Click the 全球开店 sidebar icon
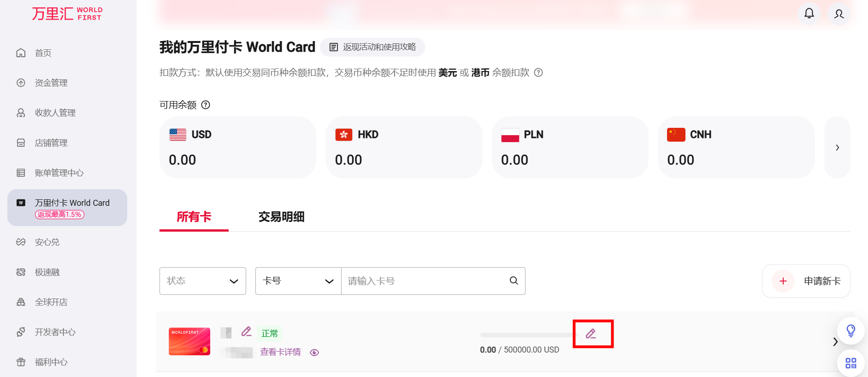 coord(21,302)
